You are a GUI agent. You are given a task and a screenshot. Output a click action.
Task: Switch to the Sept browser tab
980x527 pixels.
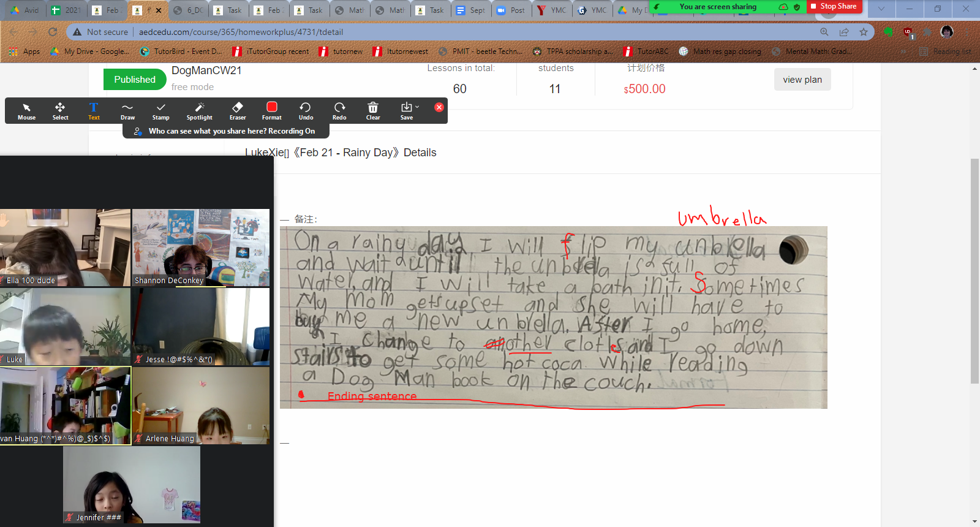point(470,10)
